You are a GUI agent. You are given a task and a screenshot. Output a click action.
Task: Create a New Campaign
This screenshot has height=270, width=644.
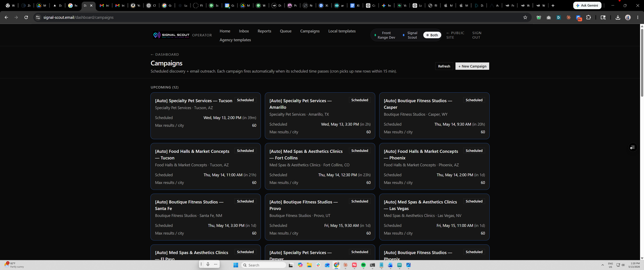click(472, 66)
